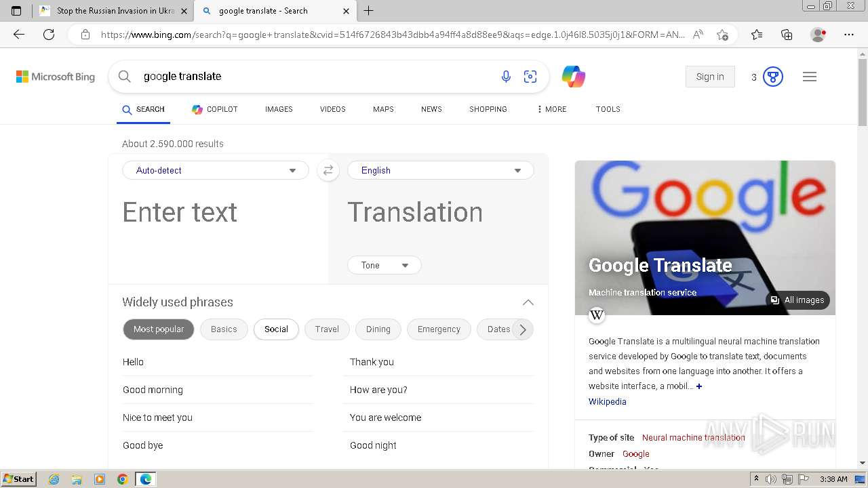Click the address bar URL
868x488 pixels.
[x=392, y=35]
